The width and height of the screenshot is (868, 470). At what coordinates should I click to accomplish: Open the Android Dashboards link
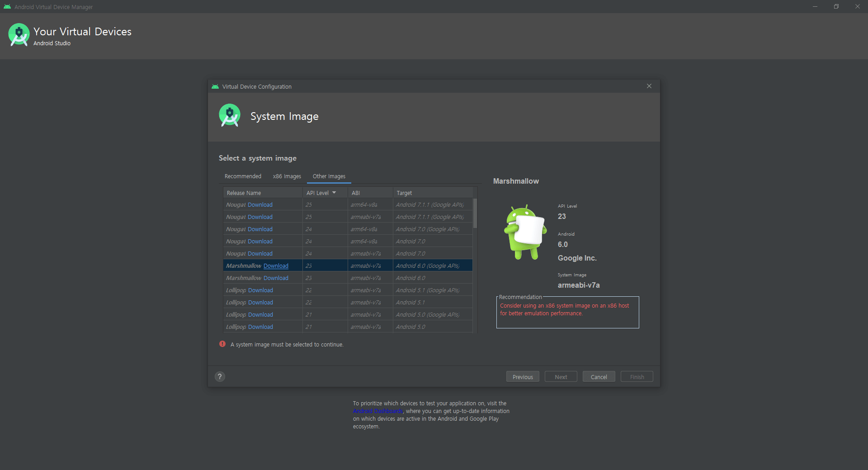tap(378, 411)
